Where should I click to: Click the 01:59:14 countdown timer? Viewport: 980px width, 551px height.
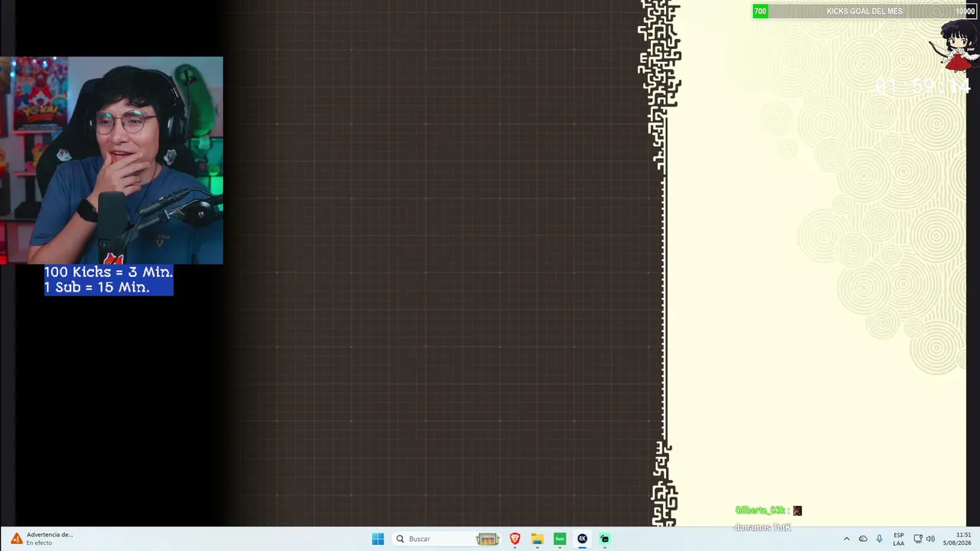[922, 86]
